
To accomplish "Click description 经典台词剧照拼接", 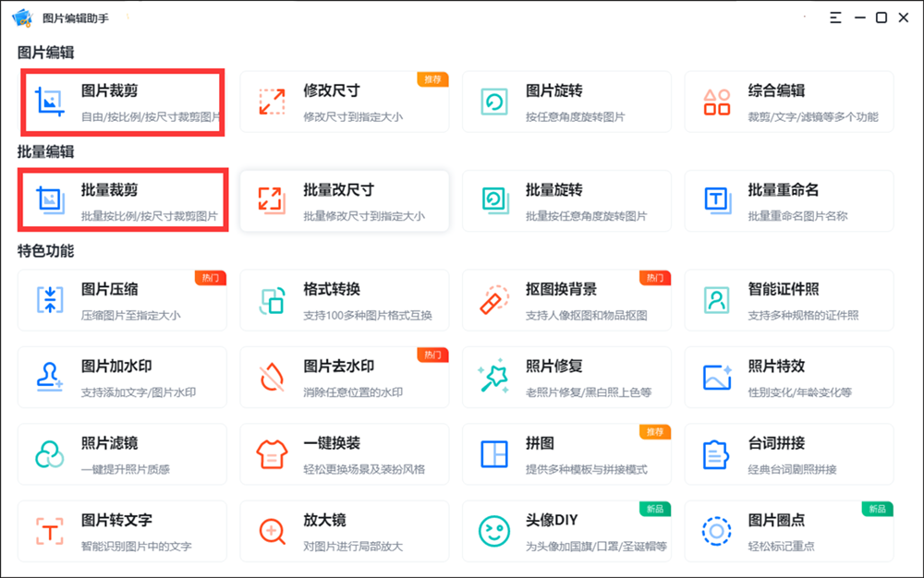I will click(793, 470).
